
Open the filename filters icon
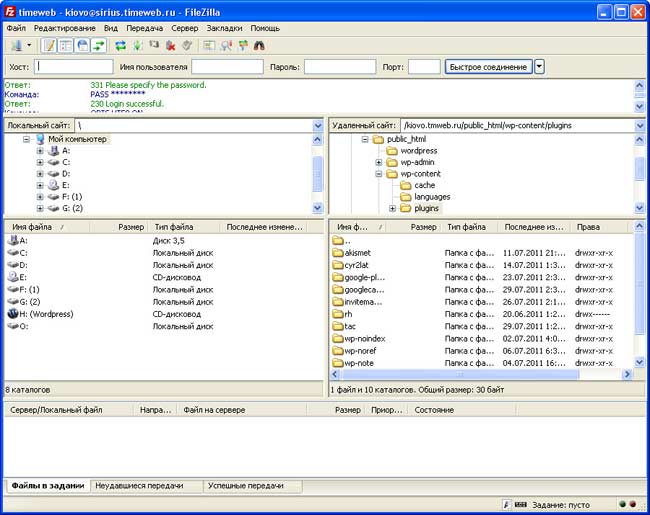point(209,45)
